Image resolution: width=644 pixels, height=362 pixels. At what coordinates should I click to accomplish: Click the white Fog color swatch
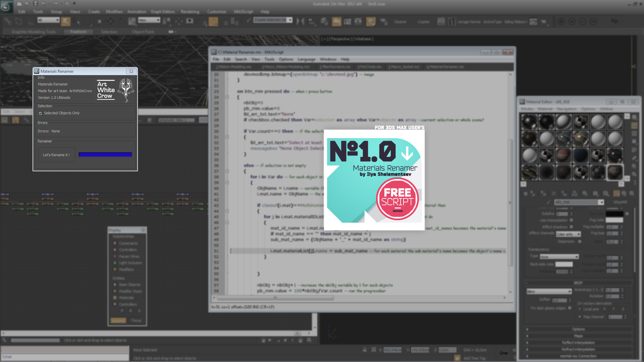tap(614, 220)
